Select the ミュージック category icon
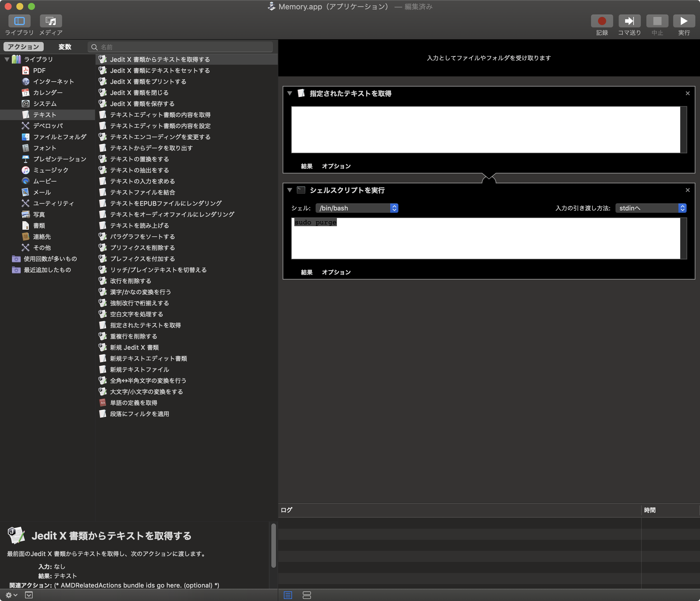Screen dimensions: 700x601 26,170
